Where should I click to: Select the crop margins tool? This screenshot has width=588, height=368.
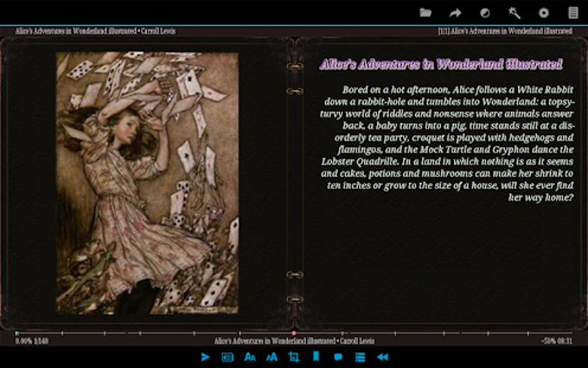click(x=294, y=357)
